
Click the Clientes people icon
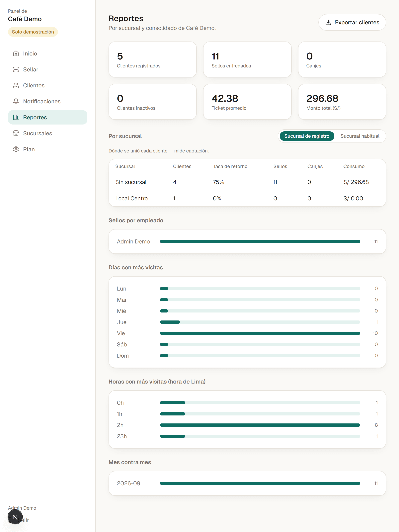pos(16,85)
